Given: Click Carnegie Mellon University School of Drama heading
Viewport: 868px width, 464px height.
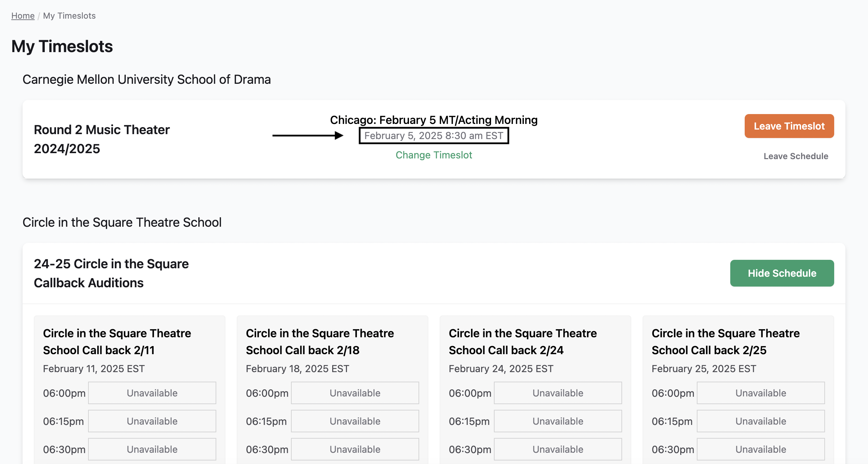Looking at the screenshot, I should [147, 80].
